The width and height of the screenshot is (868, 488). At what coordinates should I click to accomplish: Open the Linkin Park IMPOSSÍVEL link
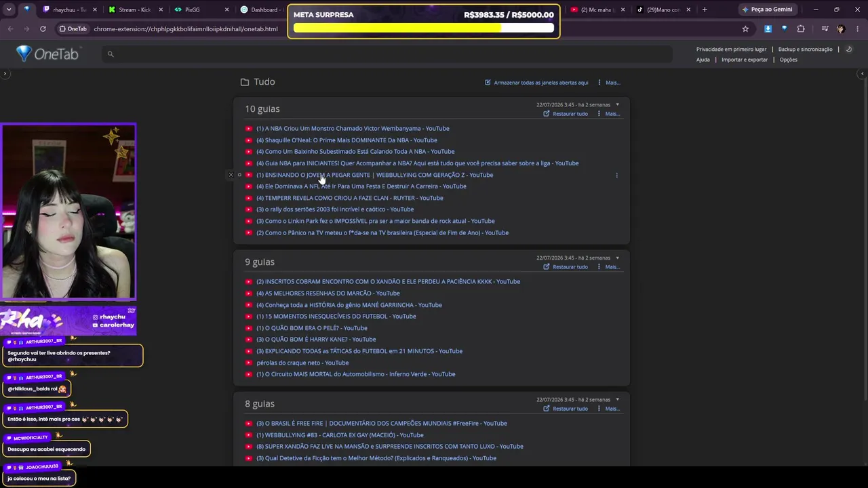376,221
